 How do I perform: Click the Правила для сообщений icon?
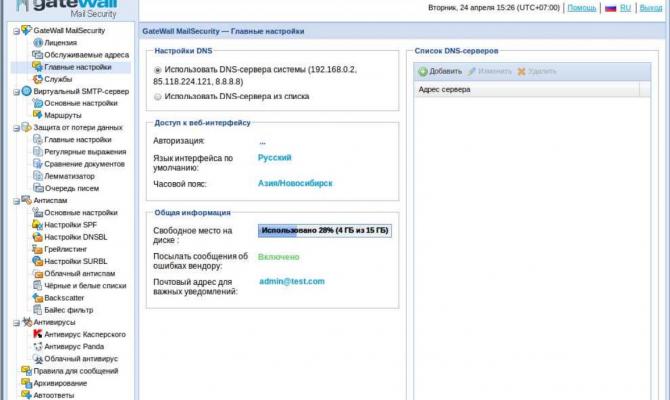pos(26,371)
